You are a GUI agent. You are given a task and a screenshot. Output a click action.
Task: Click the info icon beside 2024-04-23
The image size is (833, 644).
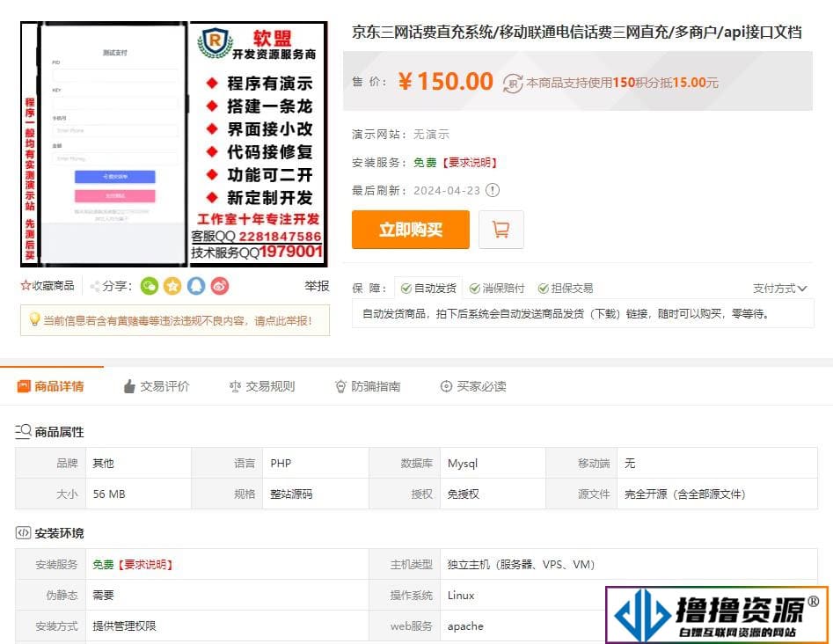tap(493, 190)
